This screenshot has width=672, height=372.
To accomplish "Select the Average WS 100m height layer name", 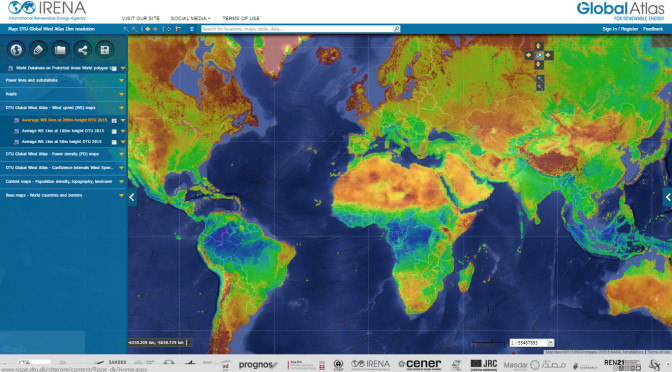I will [63, 131].
